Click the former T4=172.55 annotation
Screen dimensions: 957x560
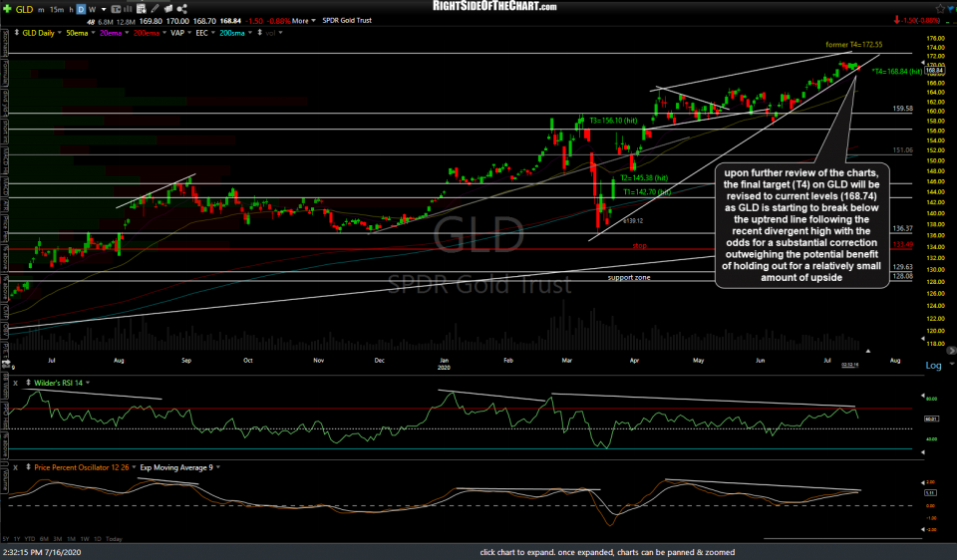click(853, 45)
